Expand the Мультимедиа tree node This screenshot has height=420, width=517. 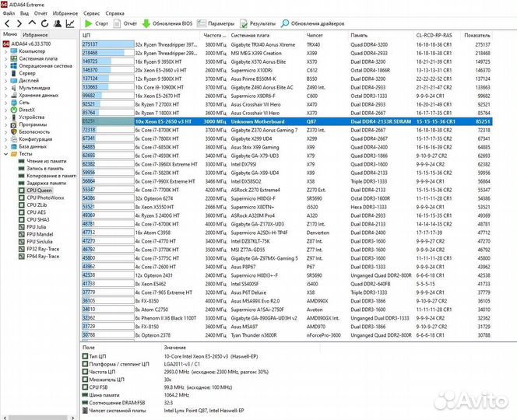pyautogui.click(x=5, y=88)
